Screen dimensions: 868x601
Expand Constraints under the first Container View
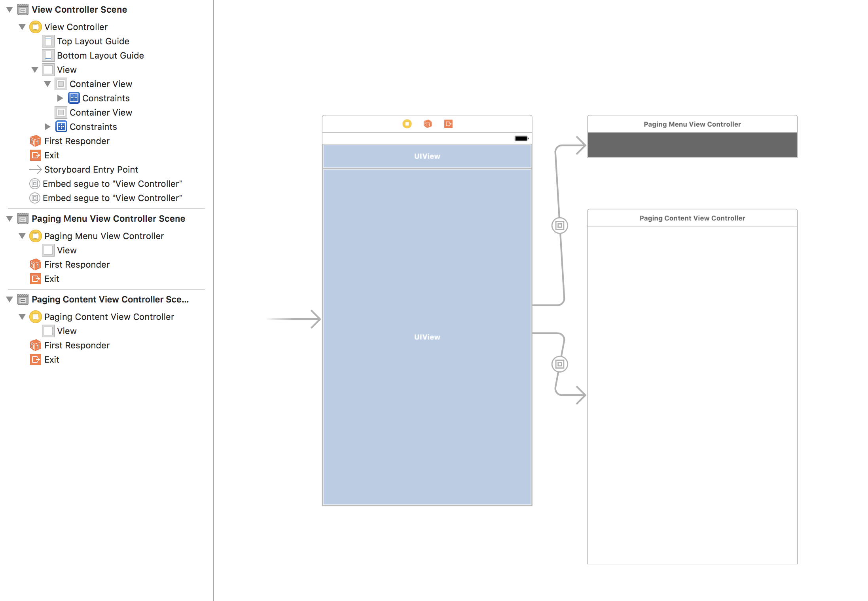[x=60, y=98]
